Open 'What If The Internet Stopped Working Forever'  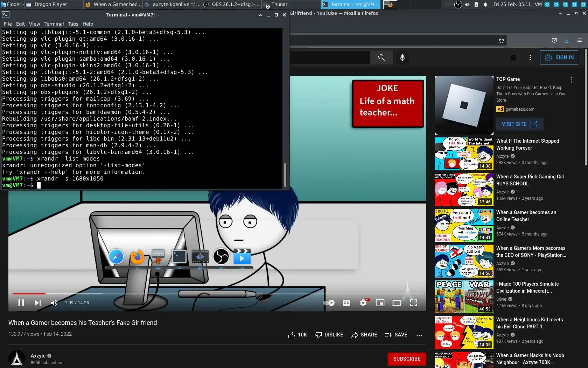tap(527, 144)
